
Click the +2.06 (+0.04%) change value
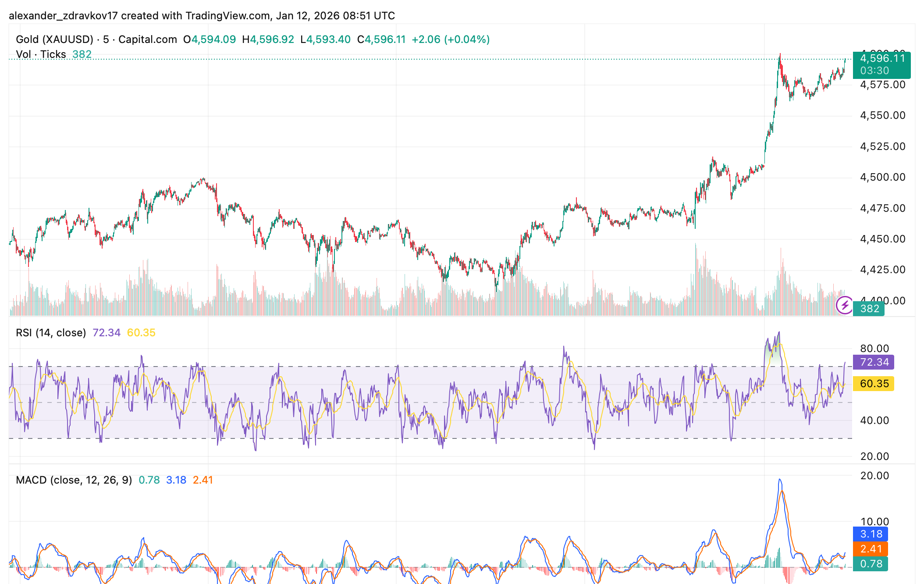click(451, 39)
